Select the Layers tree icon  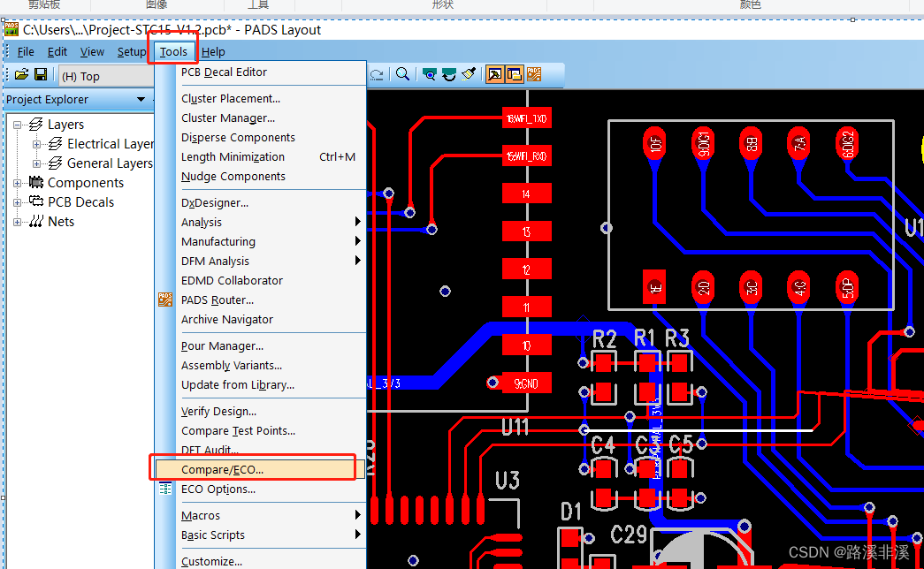pyautogui.click(x=36, y=125)
